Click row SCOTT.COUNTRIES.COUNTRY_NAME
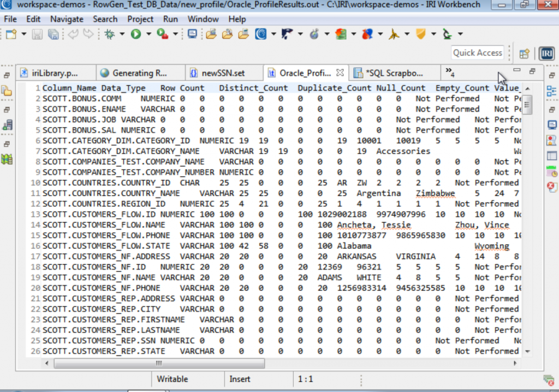The image size is (559, 392). click(282, 193)
